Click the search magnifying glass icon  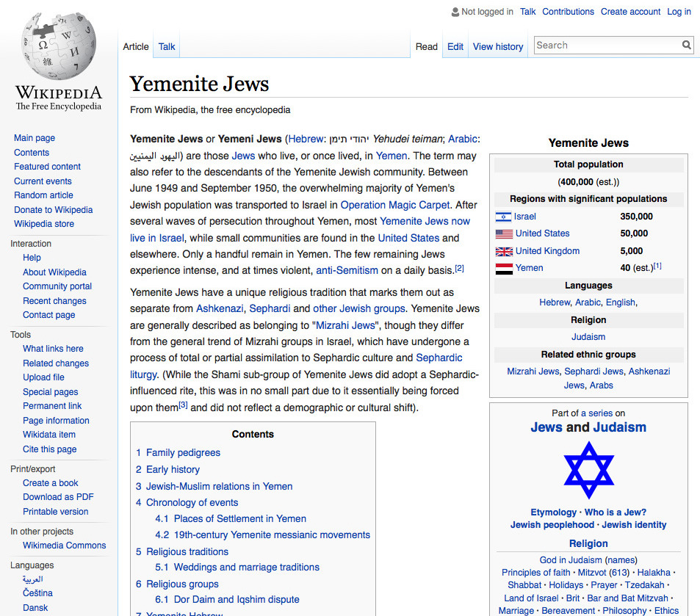[x=686, y=46]
